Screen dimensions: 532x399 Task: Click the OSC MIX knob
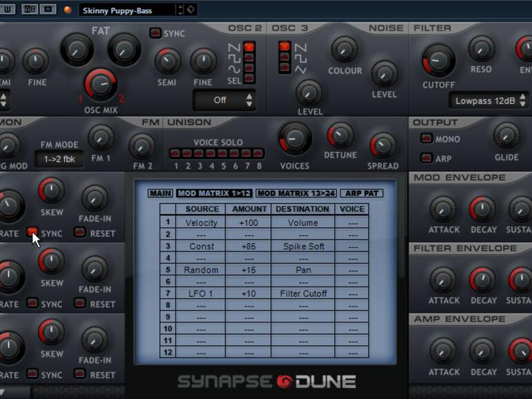click(100, 84)
